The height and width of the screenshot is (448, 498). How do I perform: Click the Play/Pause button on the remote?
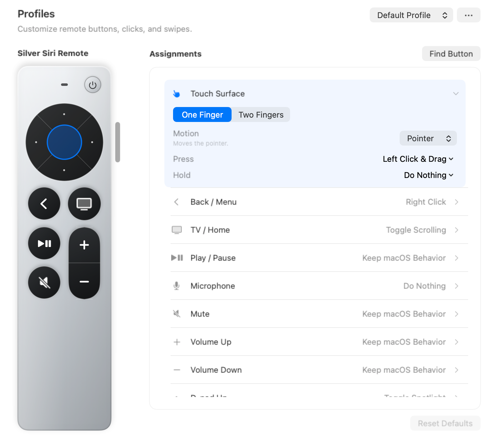(x=44, y=243)
